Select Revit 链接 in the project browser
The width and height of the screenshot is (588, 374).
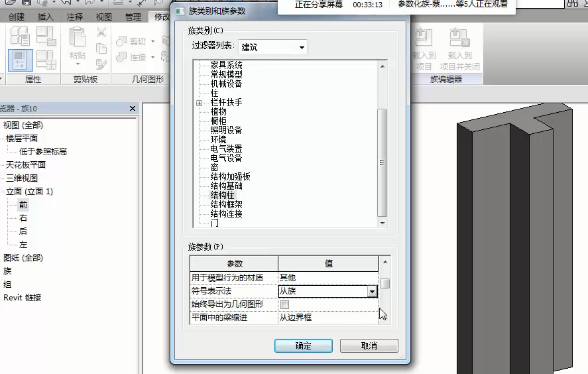(22, 298)
